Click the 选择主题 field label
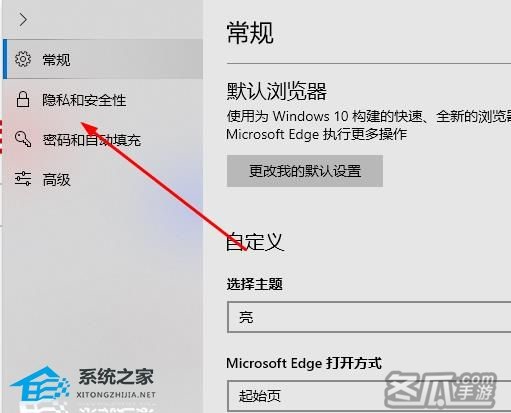Image resolution: width=511 pixels, height=413 pixels. (255, 284)
